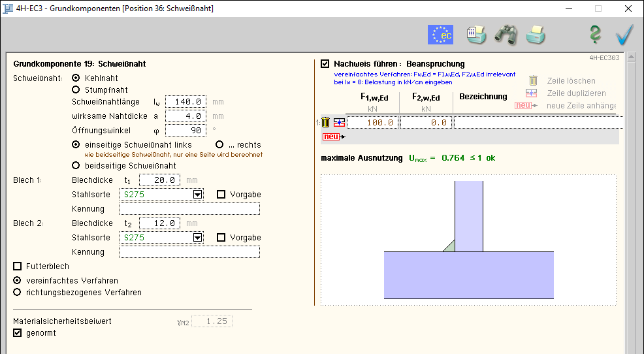Viewport: 644px width, 354px height.
Task: Open the print preview document icon
Action: [x=476, y=34]
